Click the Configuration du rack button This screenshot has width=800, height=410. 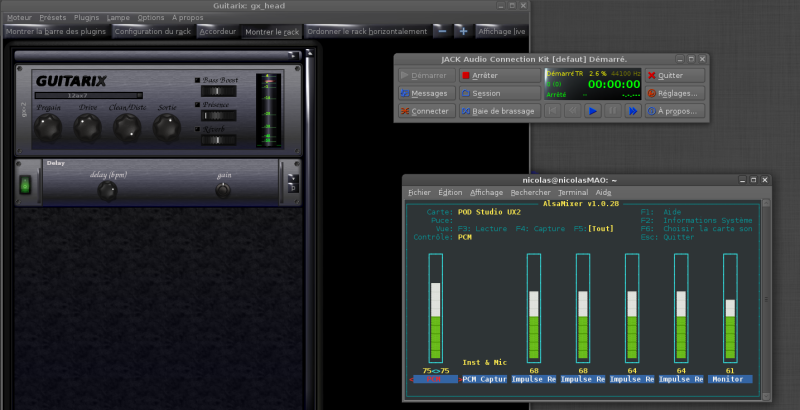coord(153,32)
